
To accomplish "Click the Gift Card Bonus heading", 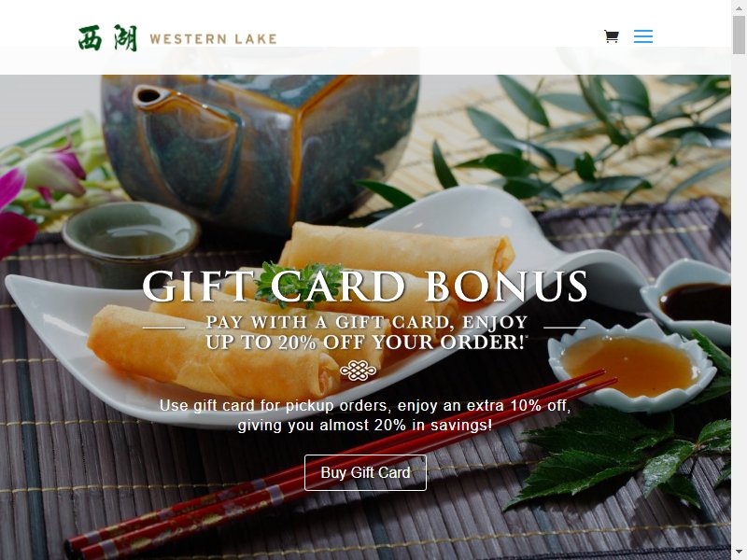I will [x=365, y=287].
